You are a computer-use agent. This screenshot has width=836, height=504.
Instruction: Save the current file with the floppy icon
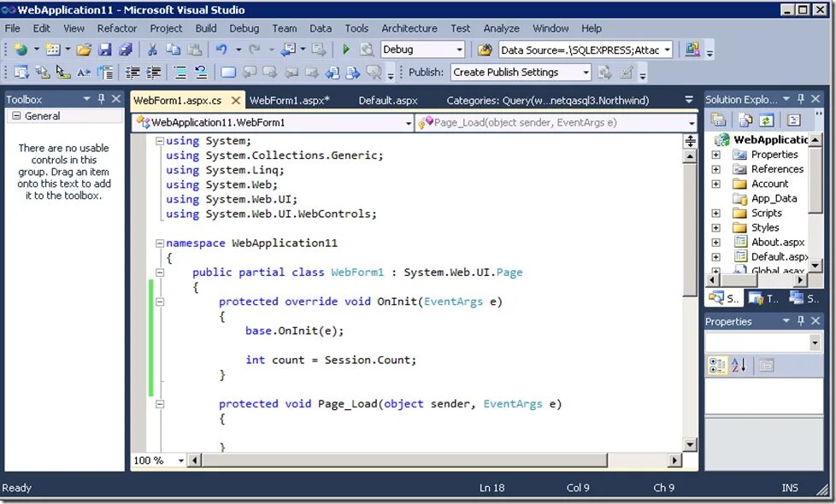[x=105, y=50]
